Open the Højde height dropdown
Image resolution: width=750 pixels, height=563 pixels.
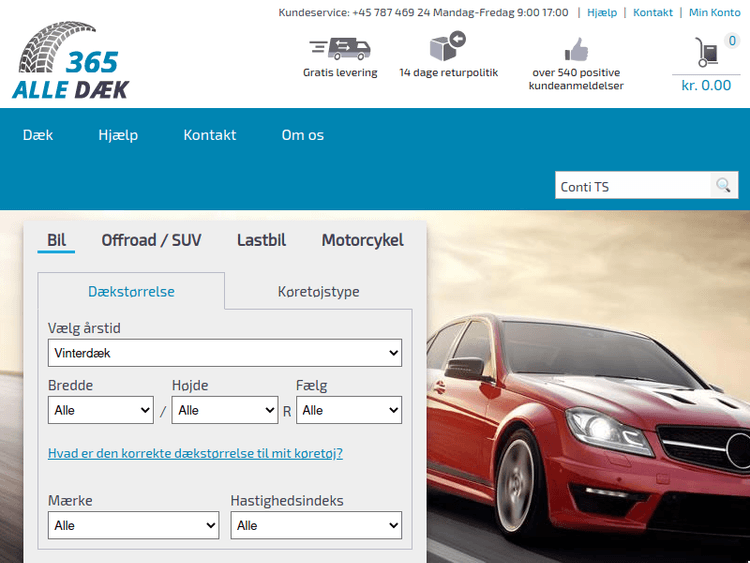point(224,410)
